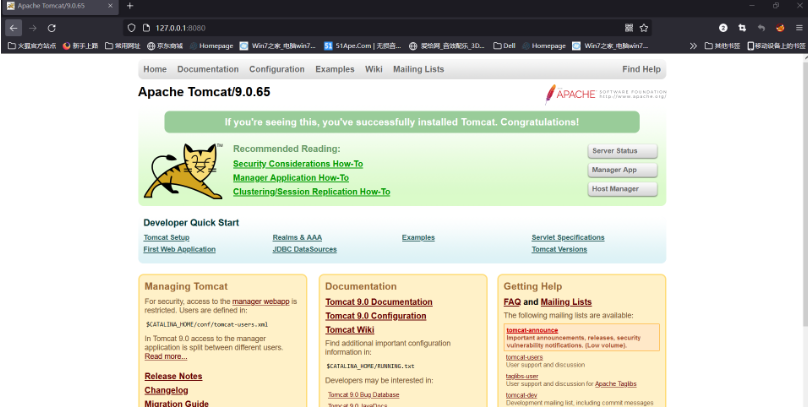
Task: Open the QR code icon in address bar
Action: [629, 28]
